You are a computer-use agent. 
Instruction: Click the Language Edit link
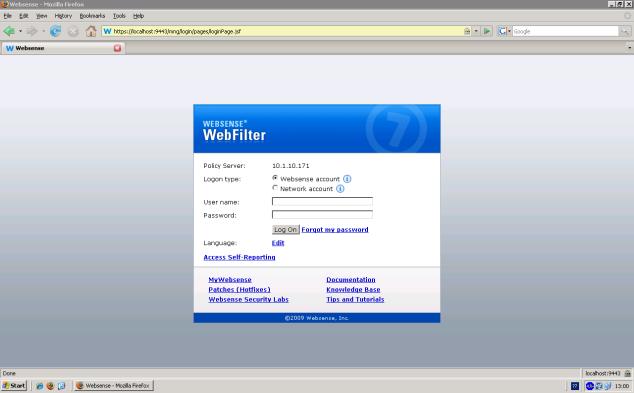(x=278, y=243)
